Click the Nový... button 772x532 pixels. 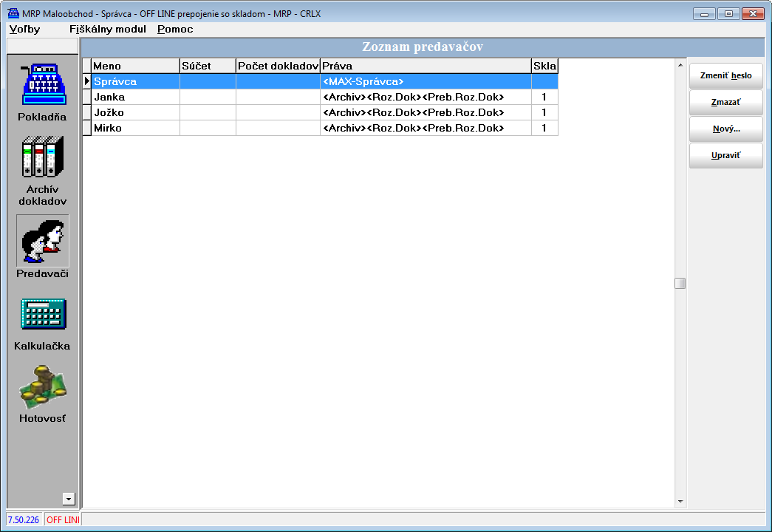pos(725,129)
